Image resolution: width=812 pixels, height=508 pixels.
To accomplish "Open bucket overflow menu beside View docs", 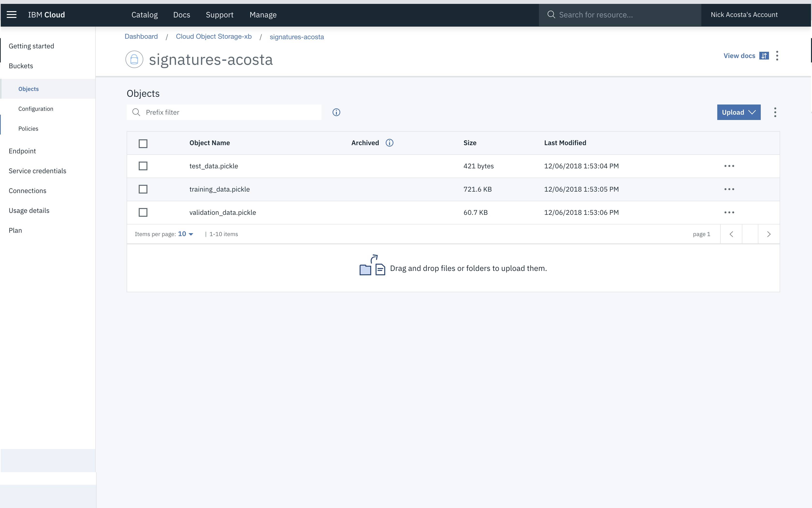I will (x=777, y=56).
